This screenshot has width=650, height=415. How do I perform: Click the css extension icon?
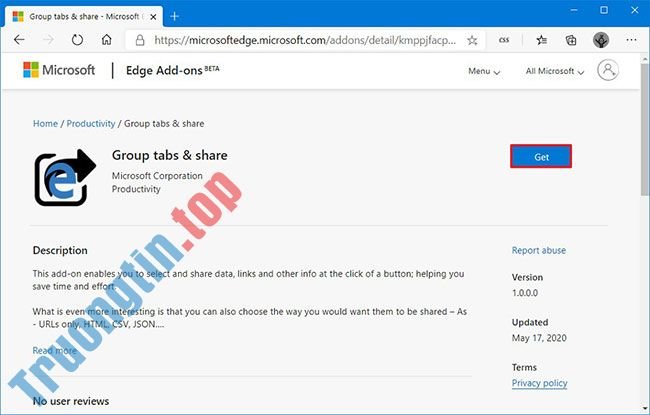504,40
